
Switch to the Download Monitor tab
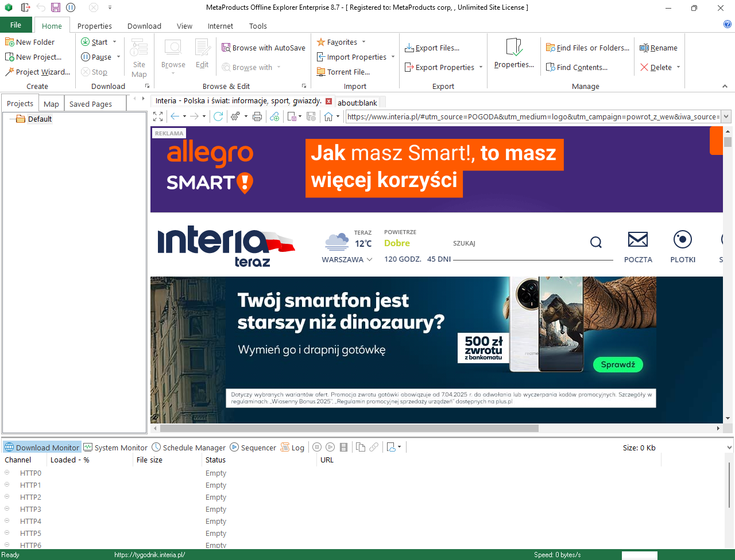point(42,448)
